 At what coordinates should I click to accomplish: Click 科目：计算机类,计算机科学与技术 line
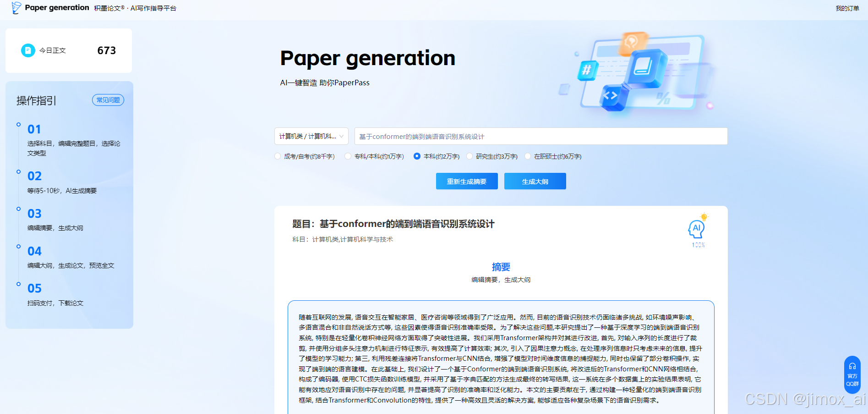(x=343, y=239)
